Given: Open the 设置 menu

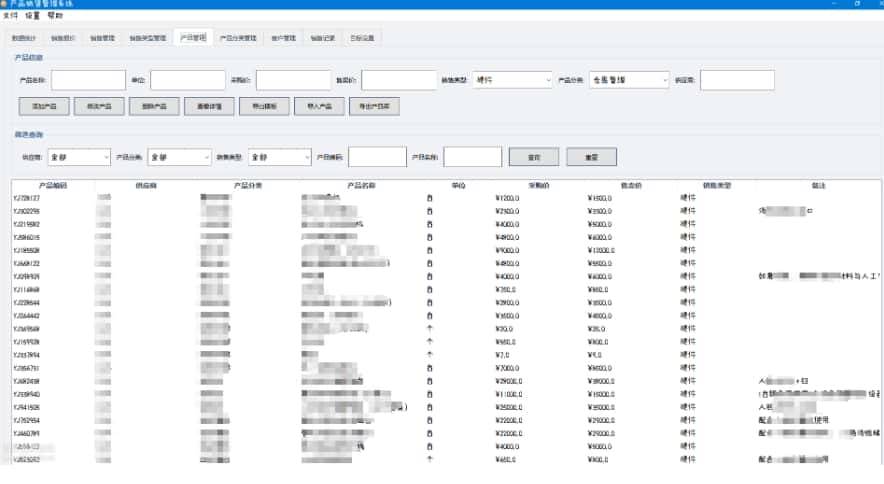Looking at the screenshot, I should click(33, 16).
